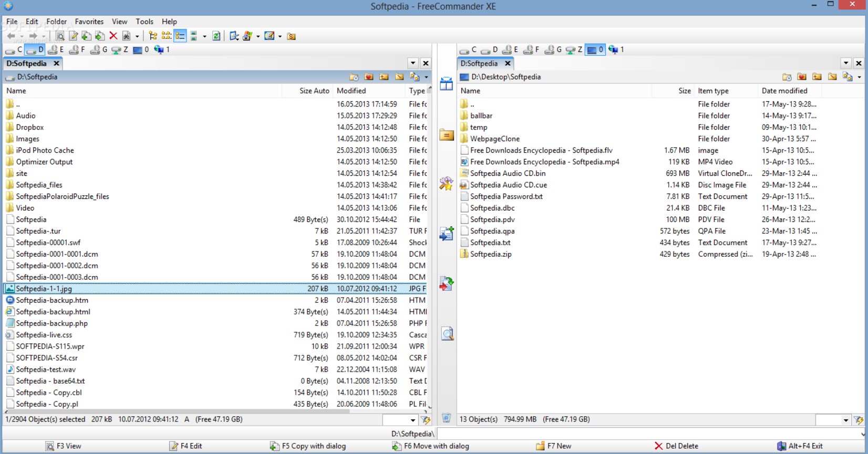
Task: Click the wizard star icon in middle bar
Action: 446,183
